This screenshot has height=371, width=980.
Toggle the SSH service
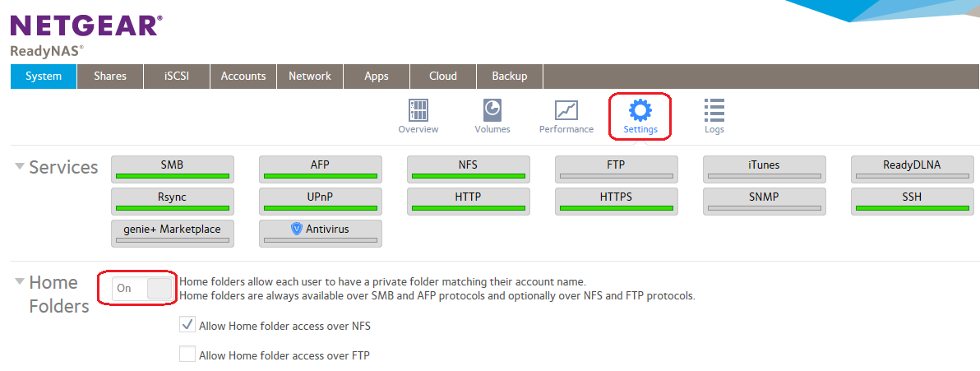pyautogui.click(x=913, y=201)
